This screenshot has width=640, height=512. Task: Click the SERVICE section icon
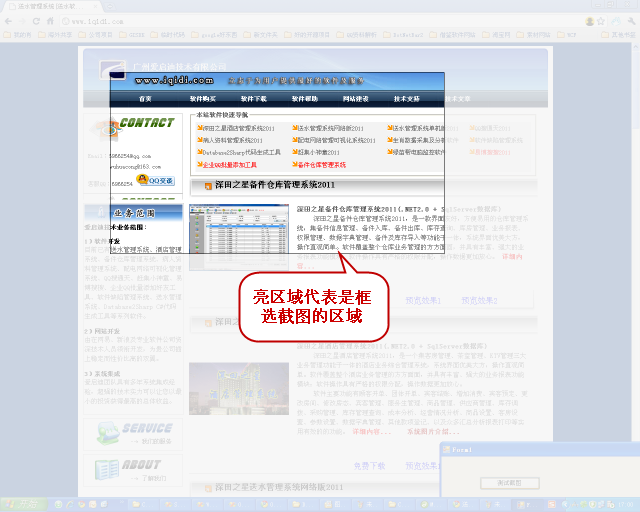(x=108, y=433)
